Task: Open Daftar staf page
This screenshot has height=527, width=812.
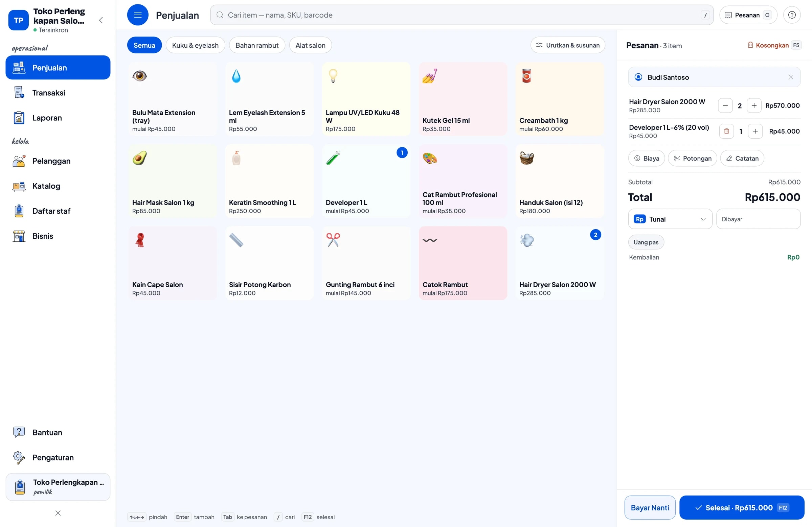Action: click(58, 211)
